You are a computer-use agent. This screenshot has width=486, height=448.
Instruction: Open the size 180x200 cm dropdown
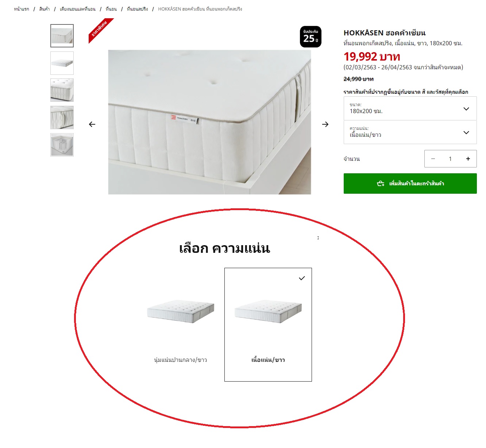click(410, 108)
